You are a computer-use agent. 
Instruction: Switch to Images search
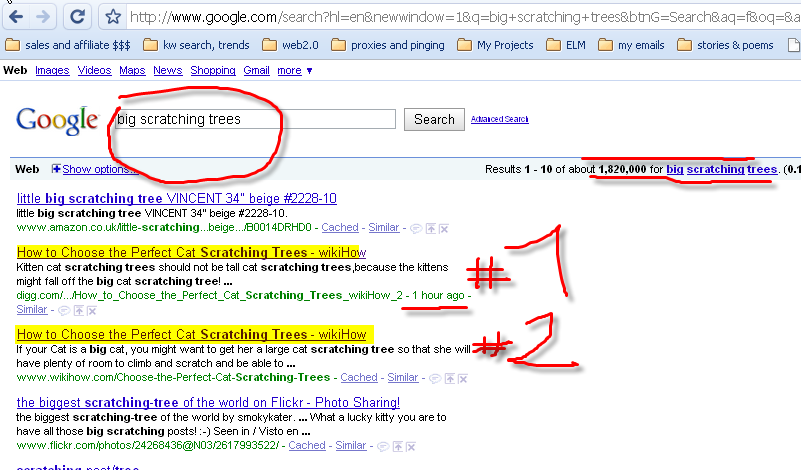coord(52,70)
